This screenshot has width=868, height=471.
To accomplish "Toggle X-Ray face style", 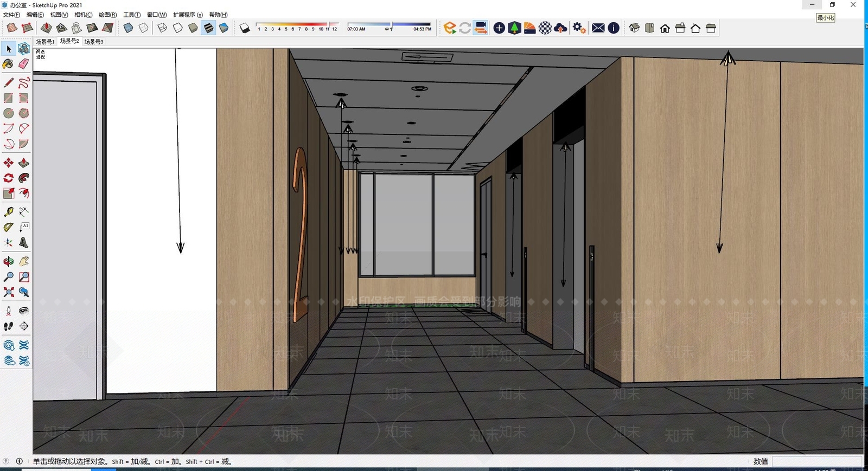I will [128, 28].
